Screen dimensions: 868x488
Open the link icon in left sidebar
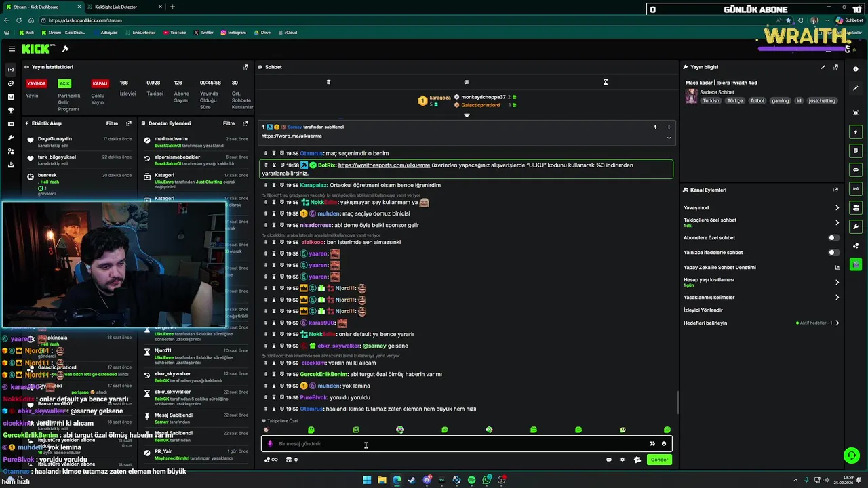(10, 83)
